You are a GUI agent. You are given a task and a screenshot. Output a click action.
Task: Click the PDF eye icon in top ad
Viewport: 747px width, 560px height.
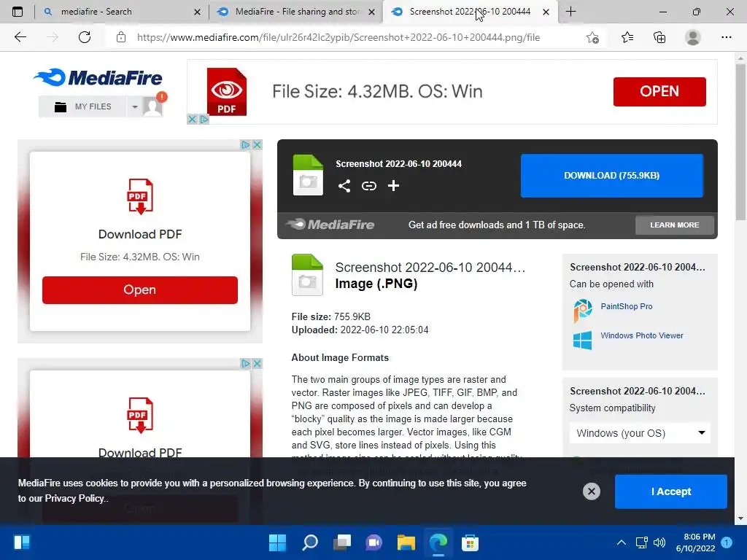click(227, 91)
